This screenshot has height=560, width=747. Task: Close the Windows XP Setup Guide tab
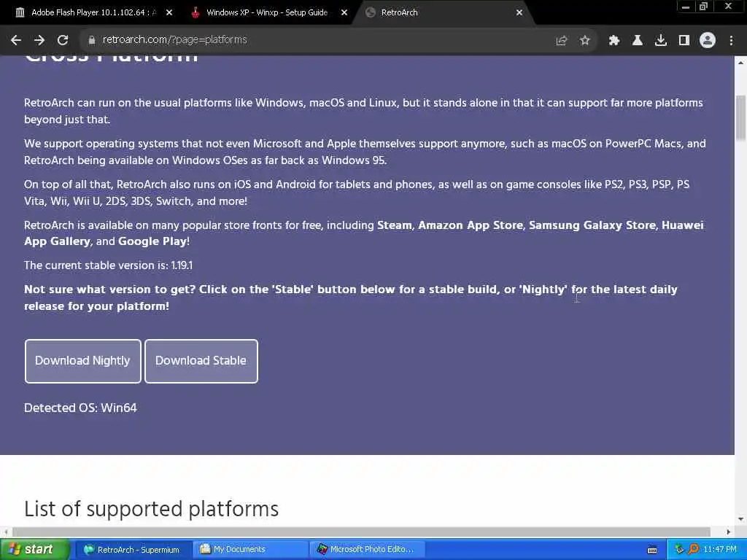click(344, 13)
